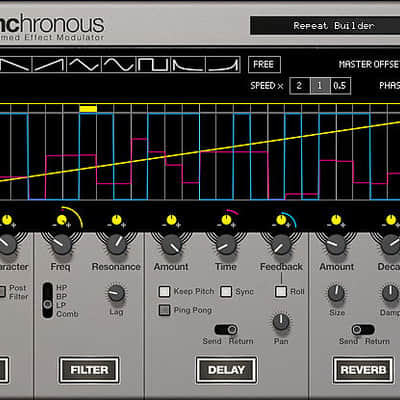Toggle the Post Filter checkbox

click(2, 291)
